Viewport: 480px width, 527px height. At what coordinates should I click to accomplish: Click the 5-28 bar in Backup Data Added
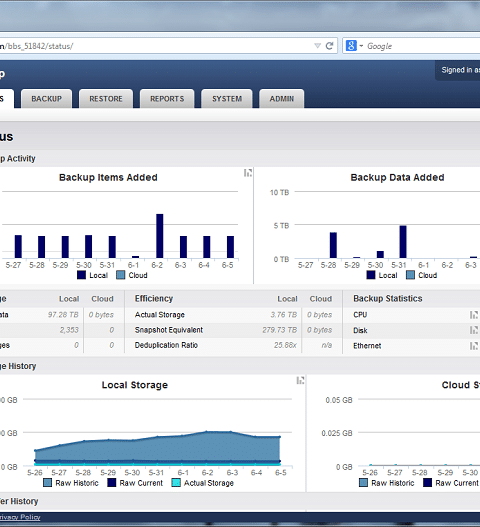point(333,245)
